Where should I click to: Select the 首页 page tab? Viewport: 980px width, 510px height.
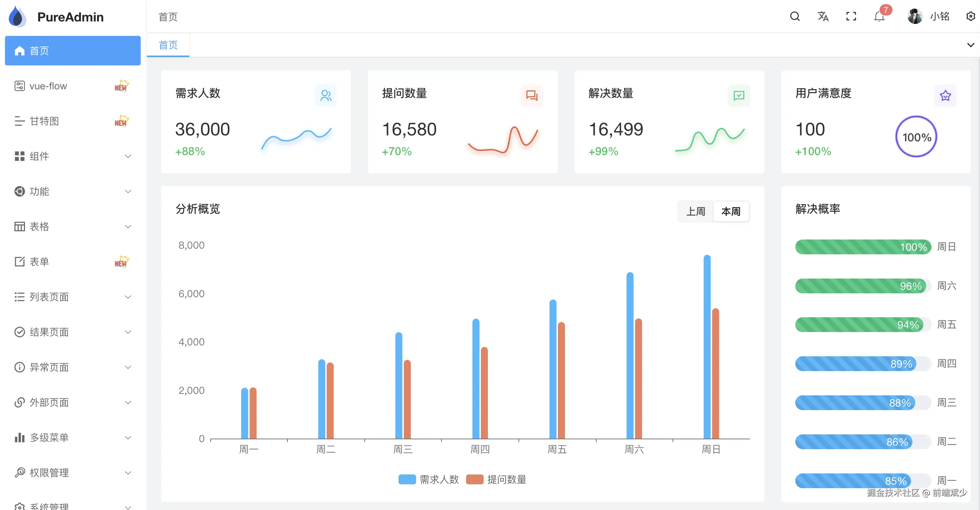pyautogui.click(x=168, y=45)
